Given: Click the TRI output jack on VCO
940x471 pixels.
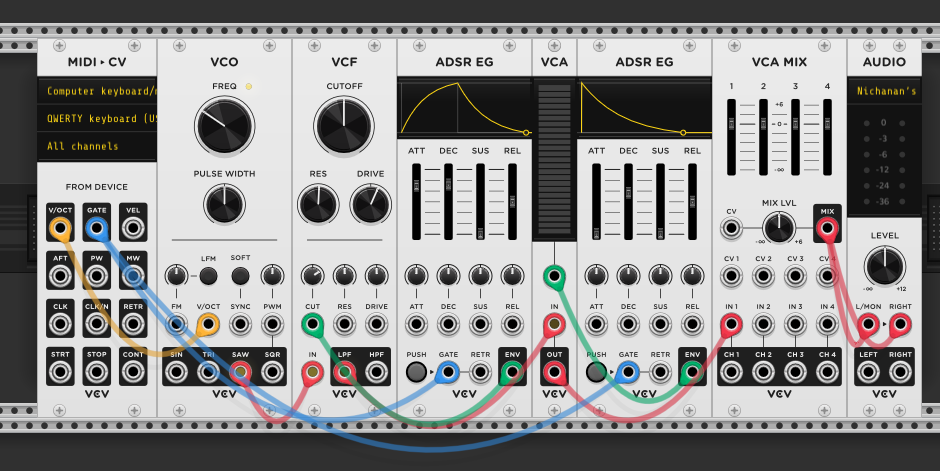Looking at the screenshot, I should [x=208, y=372].
